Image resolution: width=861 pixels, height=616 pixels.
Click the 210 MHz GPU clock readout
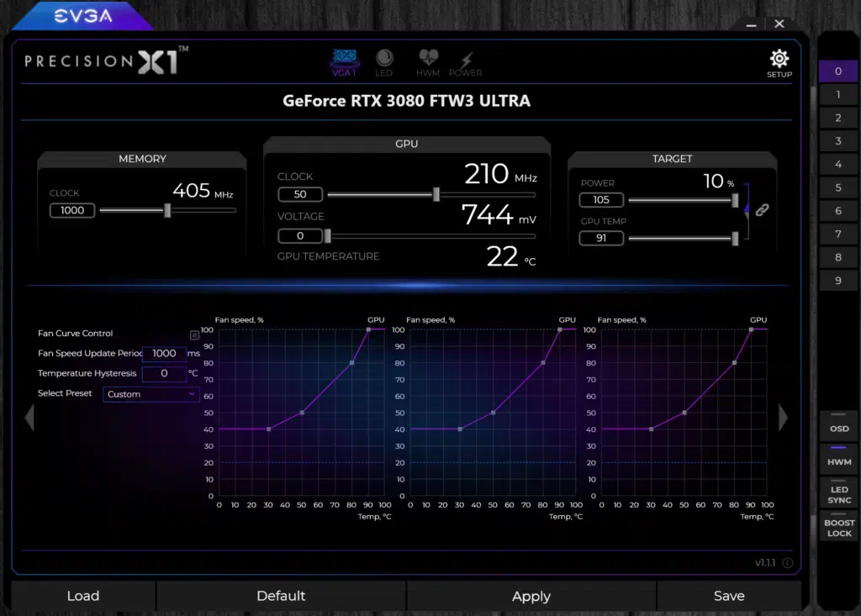tap(500, 174)
